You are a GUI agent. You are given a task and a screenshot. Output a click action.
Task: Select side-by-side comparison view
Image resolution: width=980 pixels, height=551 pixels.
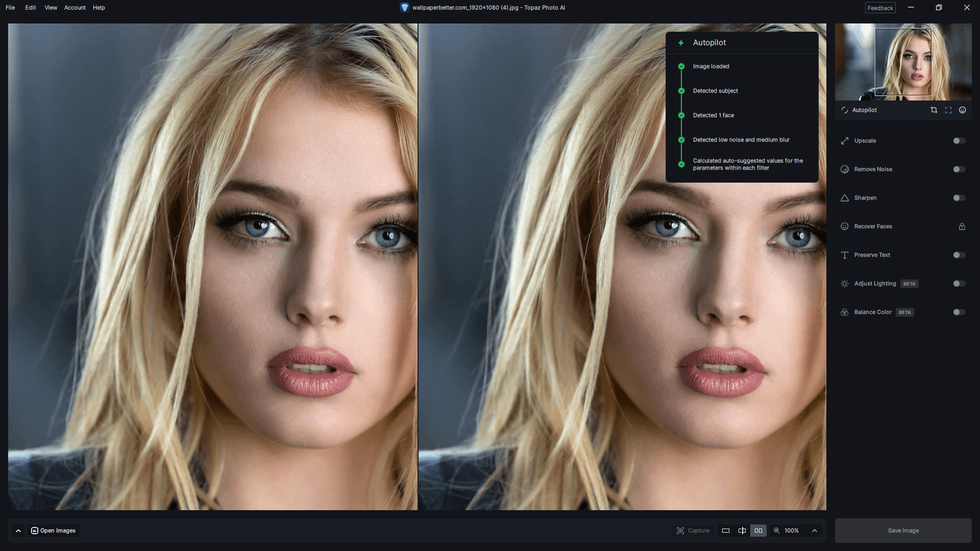point(758,531)
